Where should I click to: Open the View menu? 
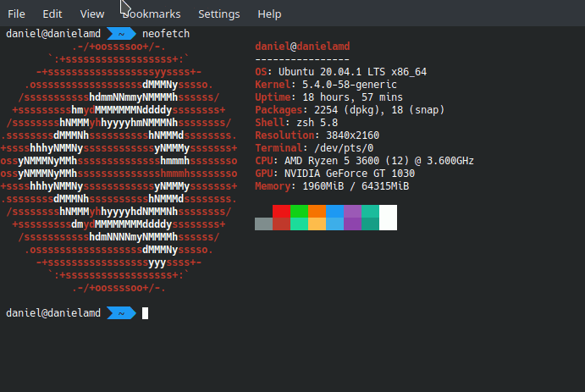click(92, 14)
